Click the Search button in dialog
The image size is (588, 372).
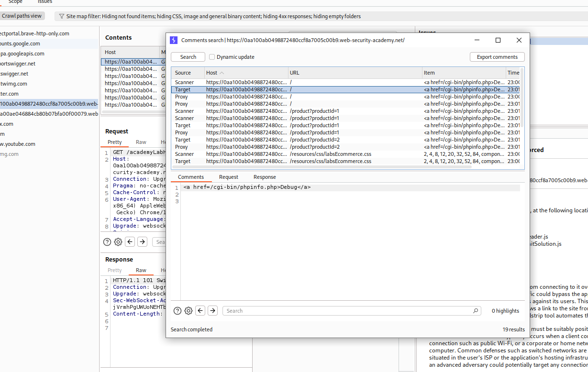point(188,57)
